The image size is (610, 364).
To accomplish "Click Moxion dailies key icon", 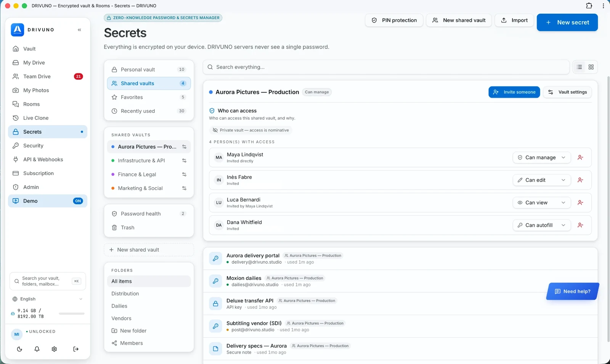I will (x=215, y=281).
